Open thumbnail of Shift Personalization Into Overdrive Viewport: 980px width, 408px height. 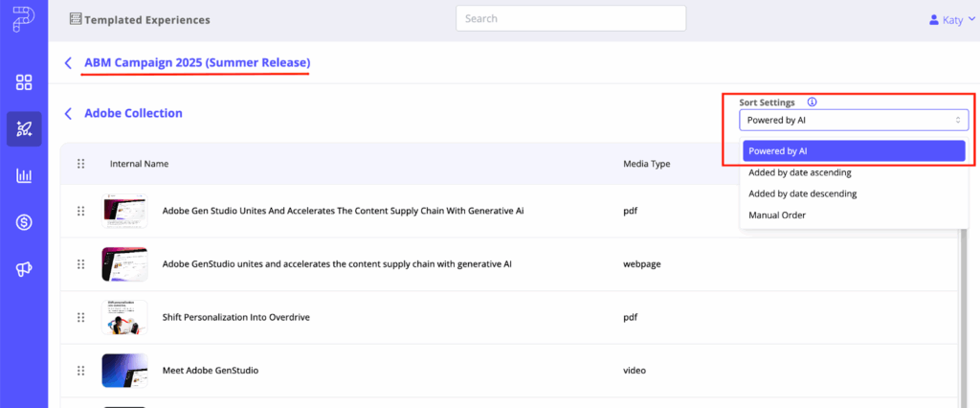pyautogui.click(x=124, y=317)
